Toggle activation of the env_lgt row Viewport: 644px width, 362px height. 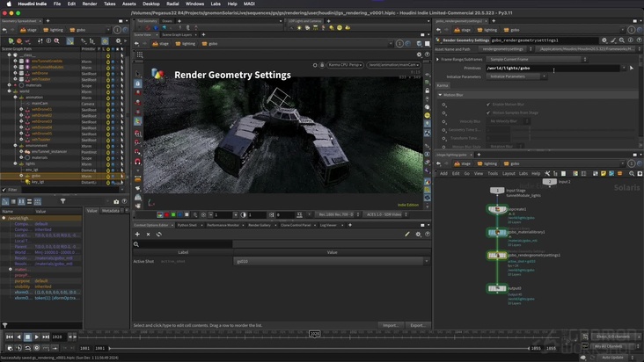click(108, 170)
